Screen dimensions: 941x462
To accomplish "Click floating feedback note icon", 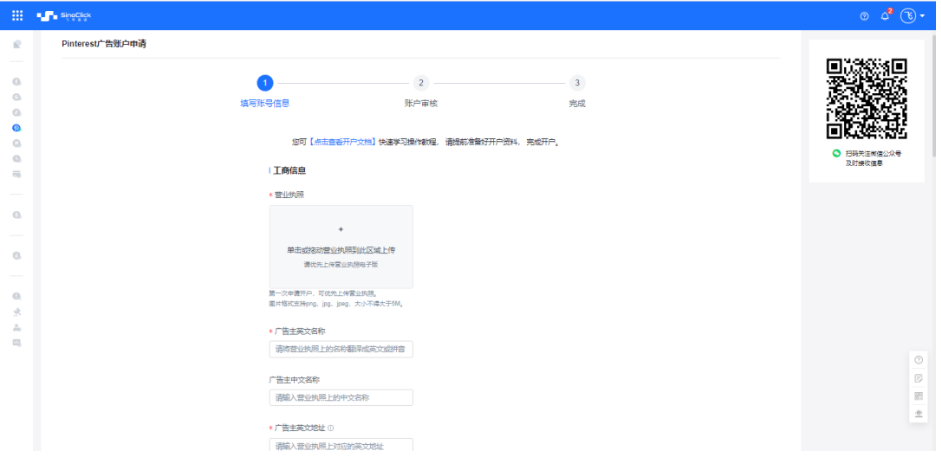I will [x=918, y=378].
